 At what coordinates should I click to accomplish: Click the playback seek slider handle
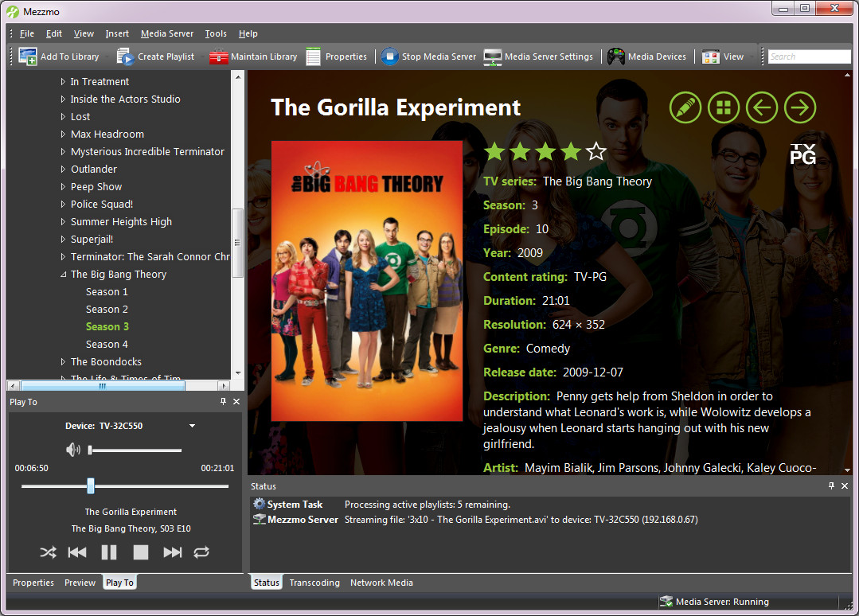pos(91,485)
